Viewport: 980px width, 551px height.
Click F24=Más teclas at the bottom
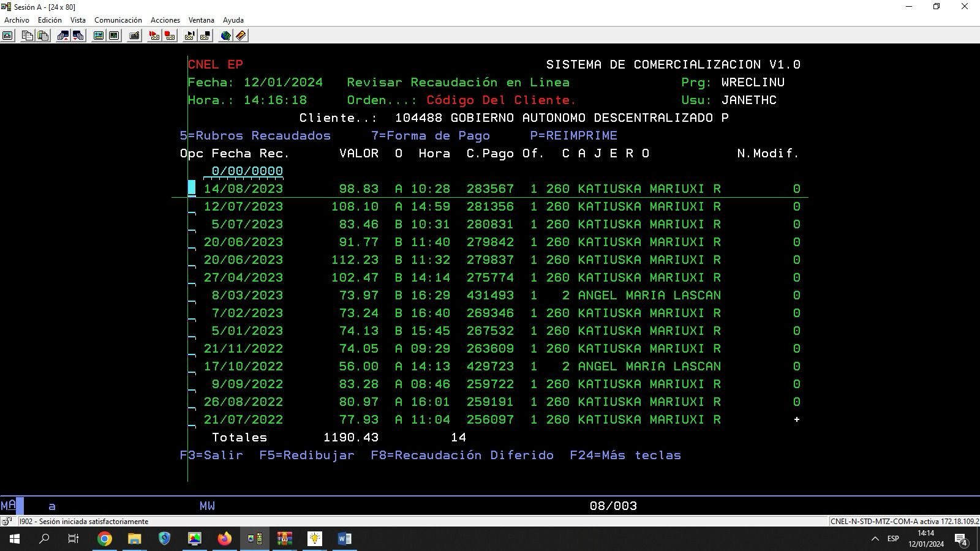coord(625,455)
